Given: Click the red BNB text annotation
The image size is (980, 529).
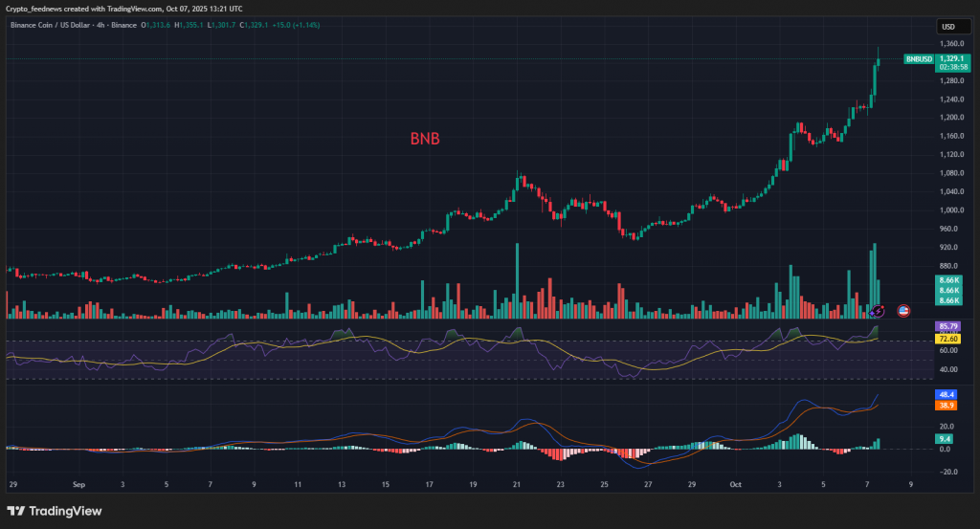Looking at the screenshot, I should [425, 139].
